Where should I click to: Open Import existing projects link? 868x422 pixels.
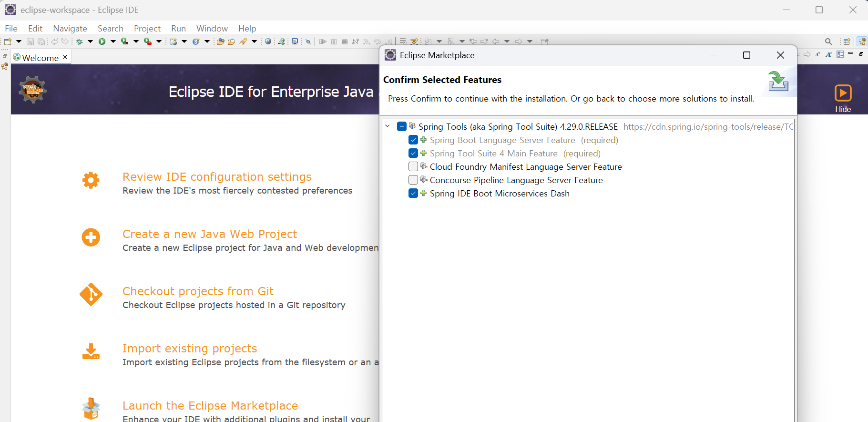[x=190, y=349]
